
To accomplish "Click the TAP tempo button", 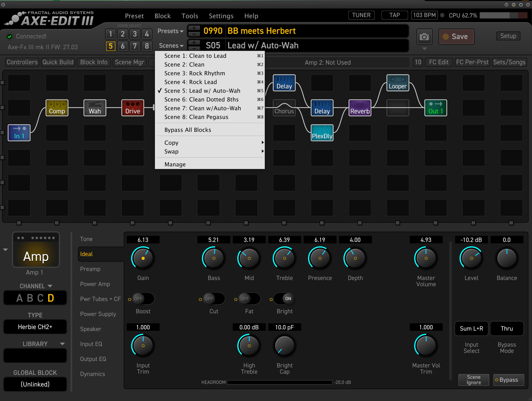I will pyautogui.click(x=394, y=15).
